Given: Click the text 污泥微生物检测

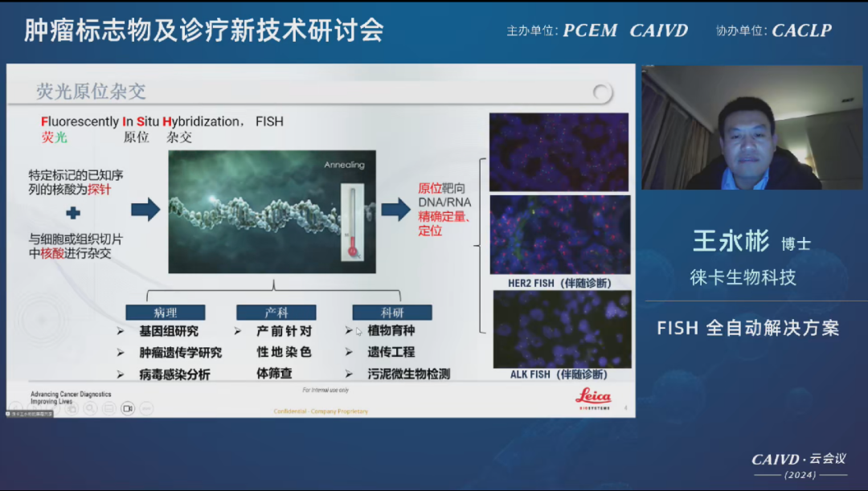Looking at the screenshot, I should tap(408, 374).
